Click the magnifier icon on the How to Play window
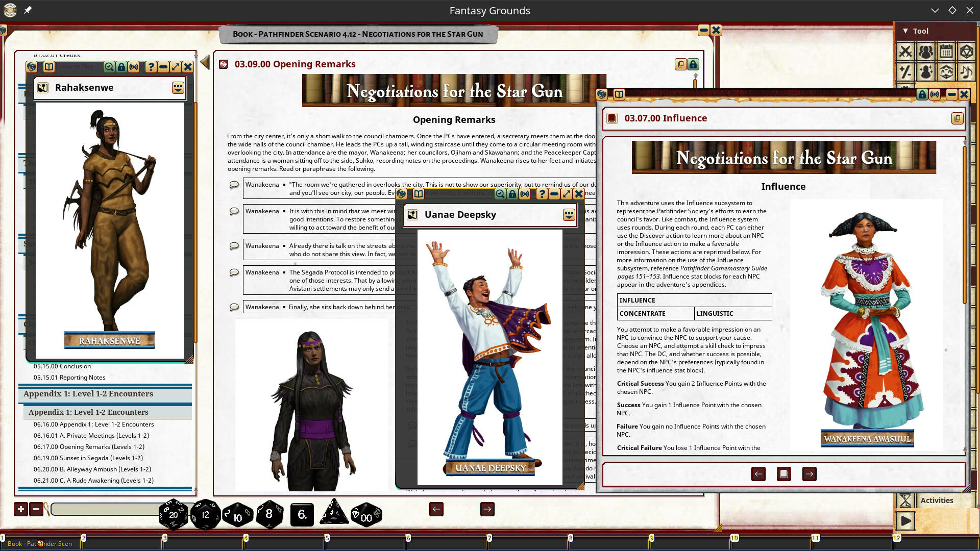The height and width of the screenshot is (551, 980). coord(108,67)
